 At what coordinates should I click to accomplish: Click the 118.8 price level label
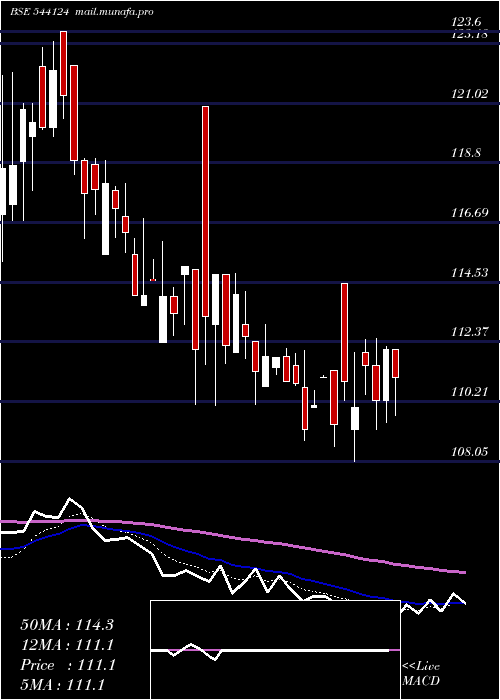pos(467,153)
